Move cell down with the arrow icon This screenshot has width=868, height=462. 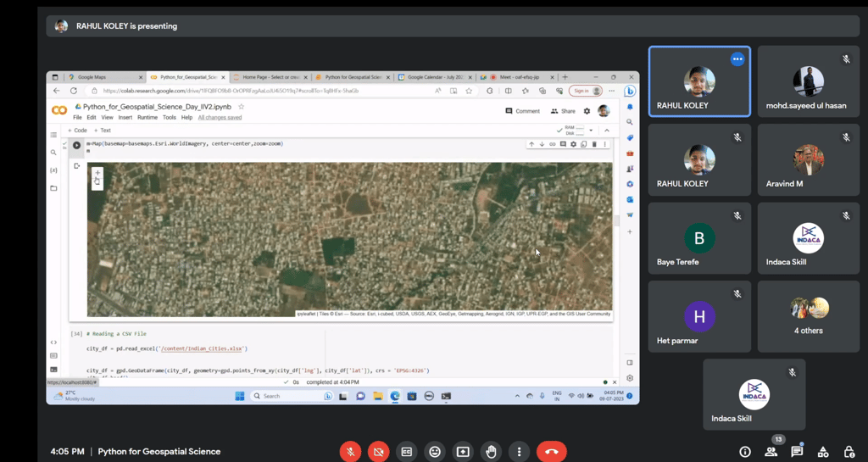click(542, 144)
